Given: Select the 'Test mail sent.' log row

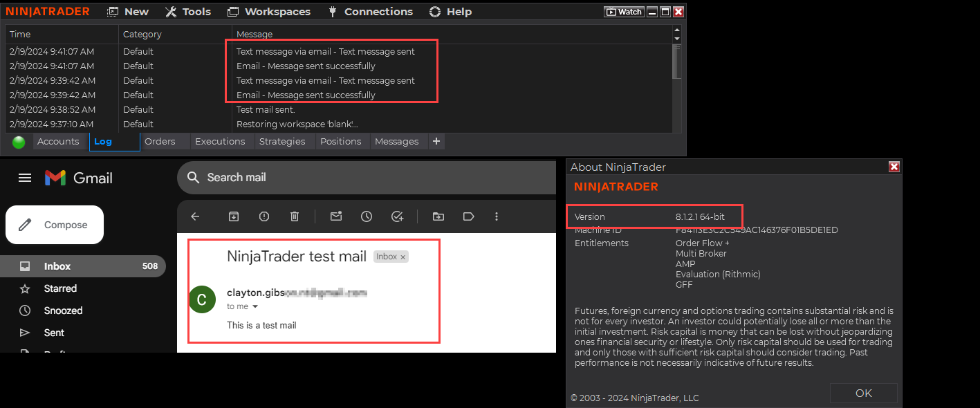Looking at the screenshot, I should [339, 109].
